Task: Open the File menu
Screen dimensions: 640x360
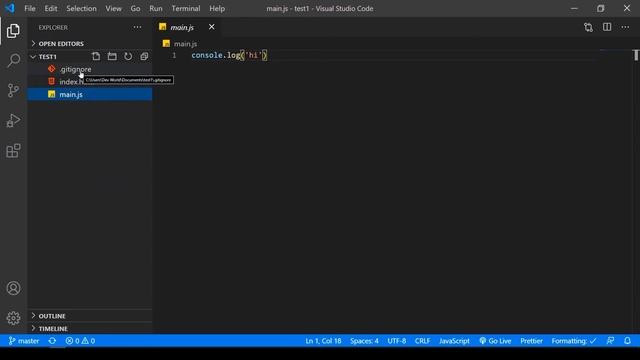Action: [x=30, y=8]
